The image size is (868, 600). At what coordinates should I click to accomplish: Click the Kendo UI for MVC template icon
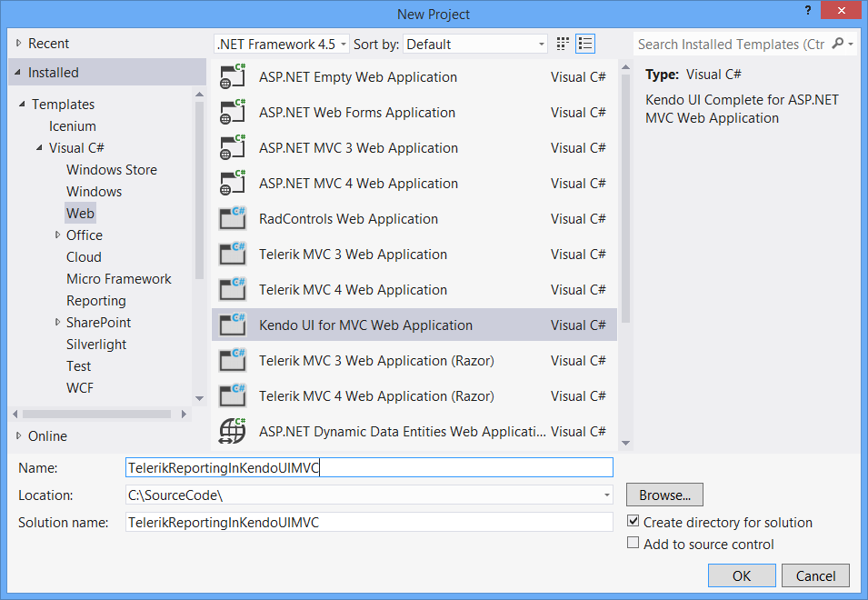click(x=233, y=325)
